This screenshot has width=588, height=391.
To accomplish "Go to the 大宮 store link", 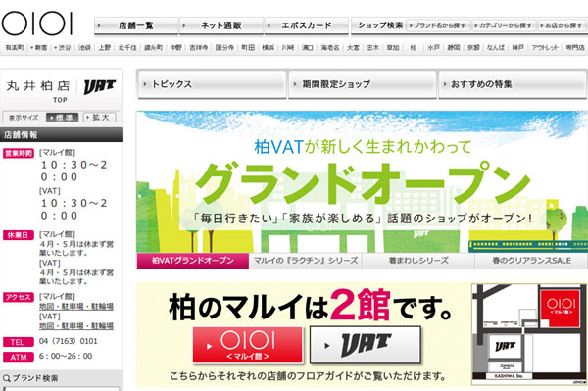I will (353, 48).
